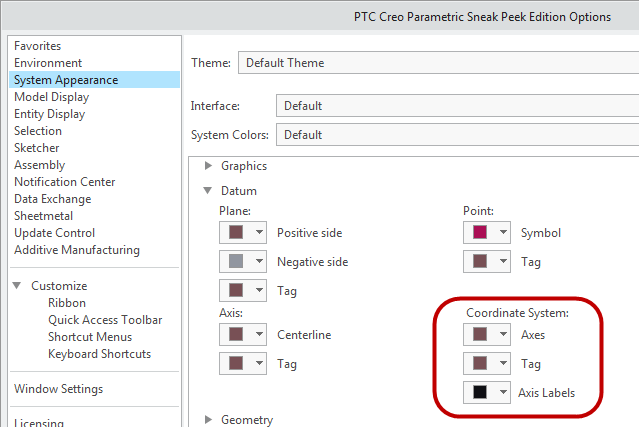Open the Point Tag color swatch
639x427 pixels.
pyautogui.click(x=479, y=262)
